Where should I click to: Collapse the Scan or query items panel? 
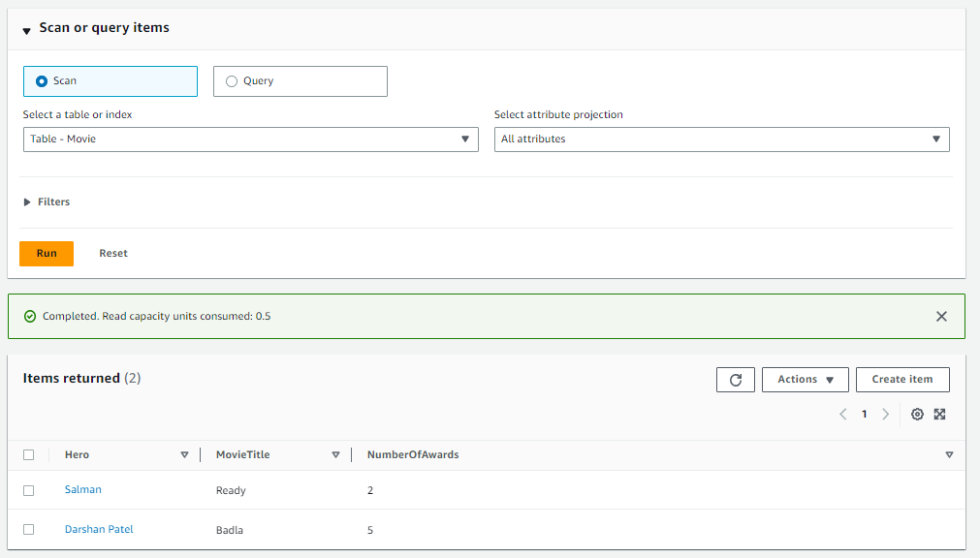[26, 31]
